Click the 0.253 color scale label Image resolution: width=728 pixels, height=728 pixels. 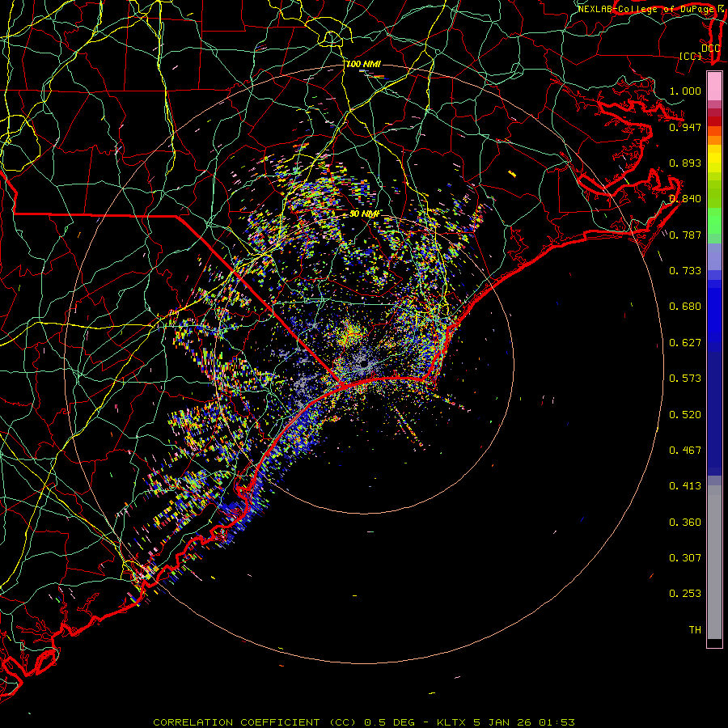pyautogui.click(x=685, y=594)
